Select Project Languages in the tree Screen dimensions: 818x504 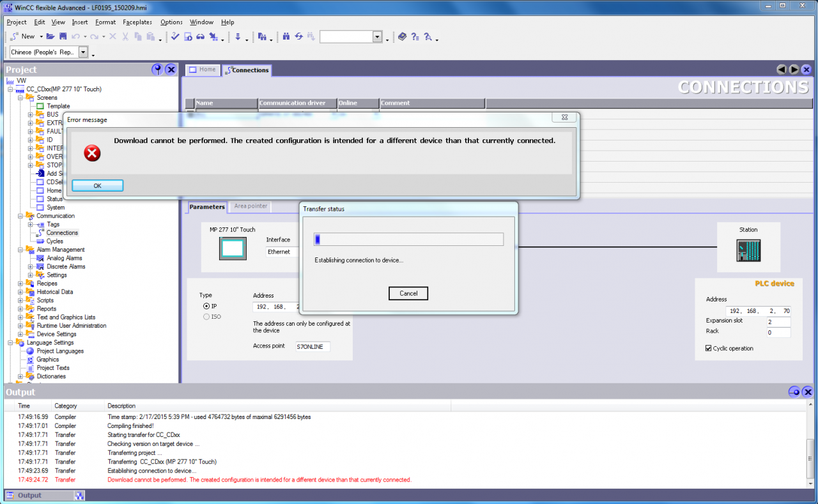click(60, 351)
